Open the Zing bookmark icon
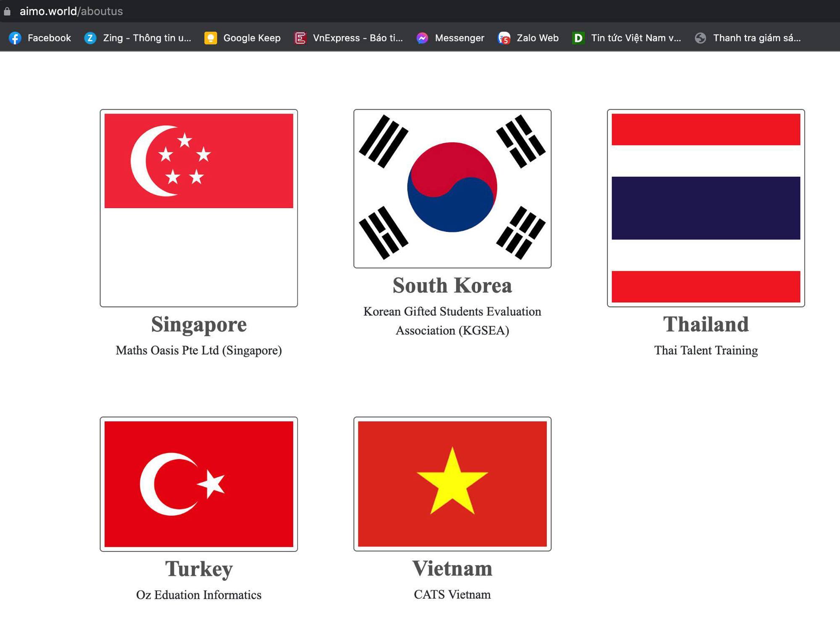This screenshot has height=620, width=840. tap(90, 38)
